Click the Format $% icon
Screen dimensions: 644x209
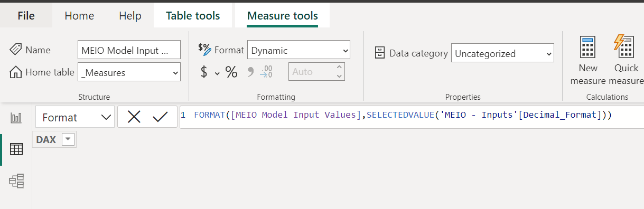point(204,49)
